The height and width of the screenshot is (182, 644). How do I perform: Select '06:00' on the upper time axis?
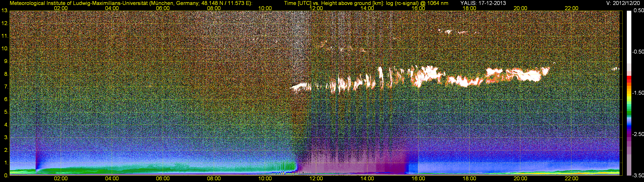coord(163,8)
